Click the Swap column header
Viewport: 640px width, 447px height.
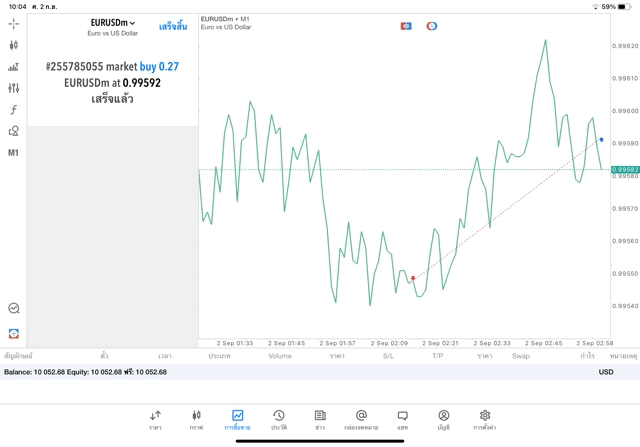click(521, 356)
